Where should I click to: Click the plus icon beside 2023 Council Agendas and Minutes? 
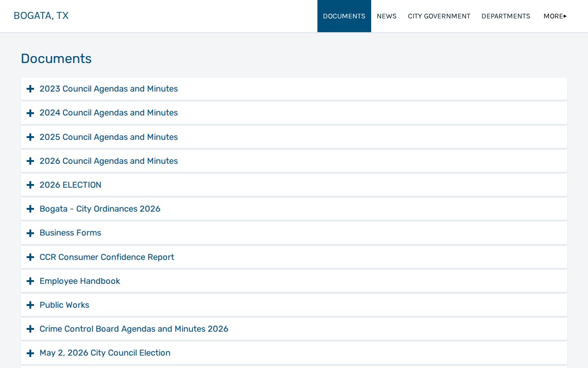30,89
